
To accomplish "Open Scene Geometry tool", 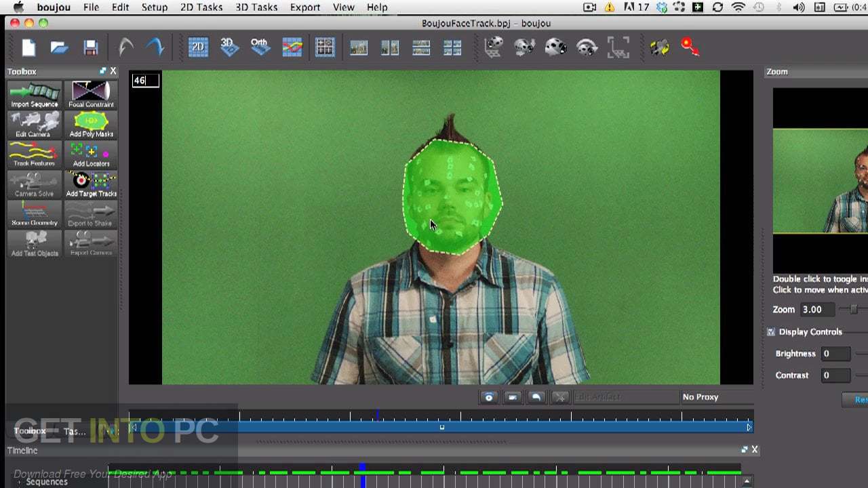I will 35,214.
